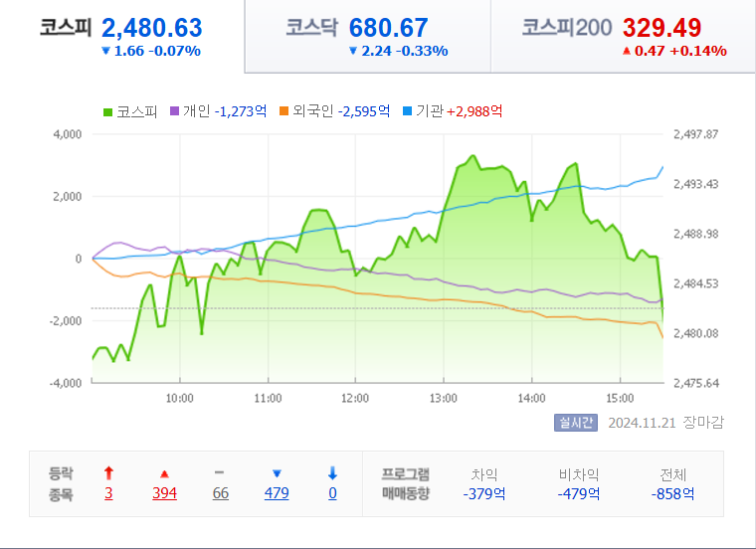Viewport: 756px width, 549px height.
Task: Open the upper-limit stocks count link 3
Action: click(x=108, y=493)
